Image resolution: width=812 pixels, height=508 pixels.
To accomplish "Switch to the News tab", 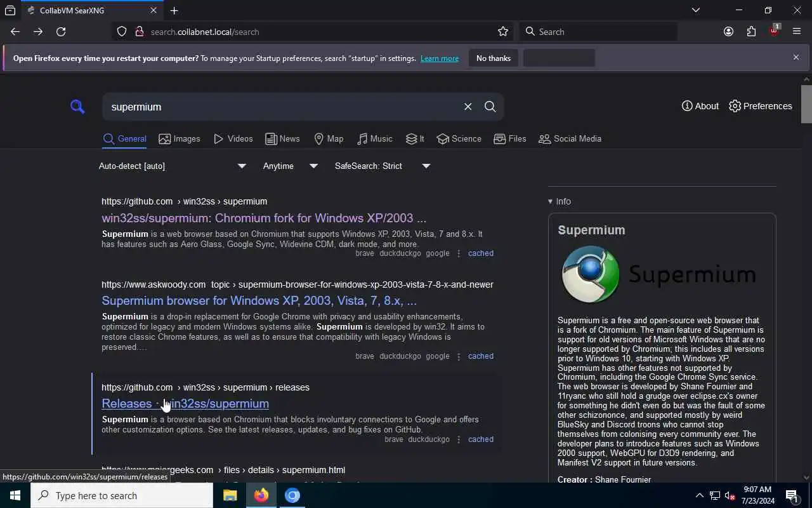I will coord(282,138).
